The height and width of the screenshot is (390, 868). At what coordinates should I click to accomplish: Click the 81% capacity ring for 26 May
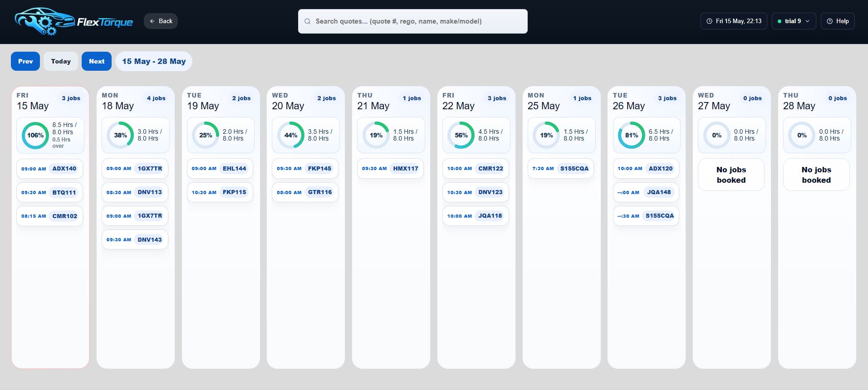(632, 135)
